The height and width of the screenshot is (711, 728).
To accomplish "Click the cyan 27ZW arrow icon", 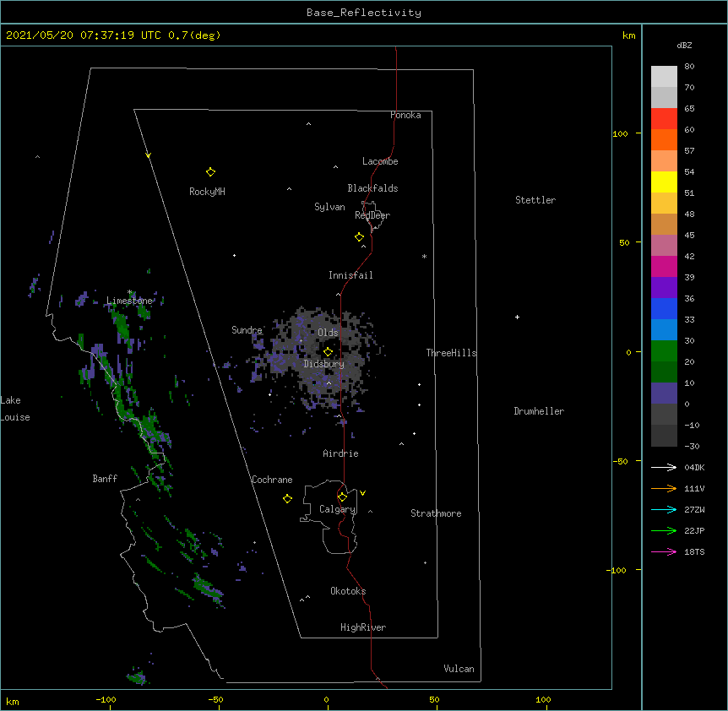I will [x=664, y=509].
